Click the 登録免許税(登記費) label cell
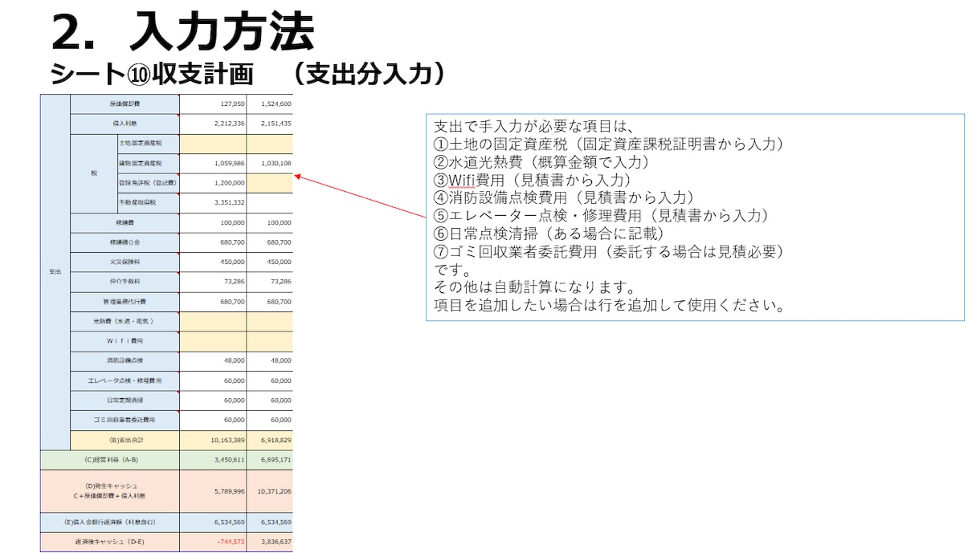The height and width of the screenshot is (553, 980). tap(148, 183)
